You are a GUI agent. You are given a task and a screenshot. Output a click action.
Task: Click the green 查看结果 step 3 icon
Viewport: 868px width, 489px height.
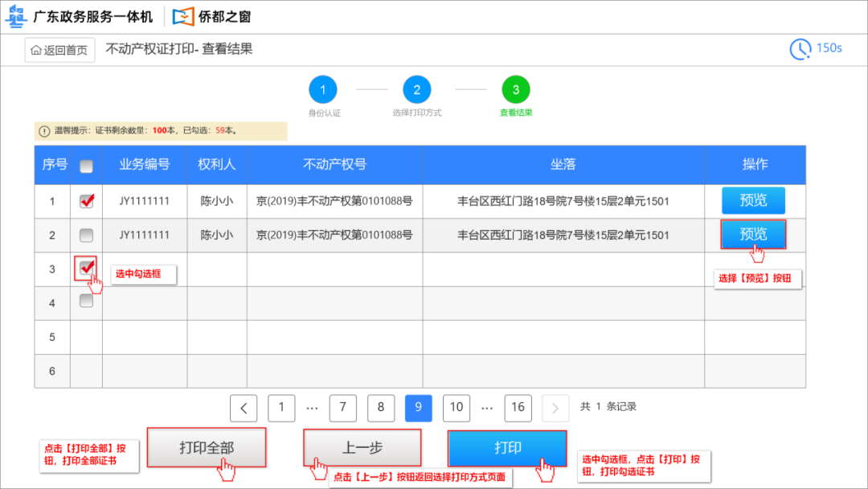[x=514, y=90]
